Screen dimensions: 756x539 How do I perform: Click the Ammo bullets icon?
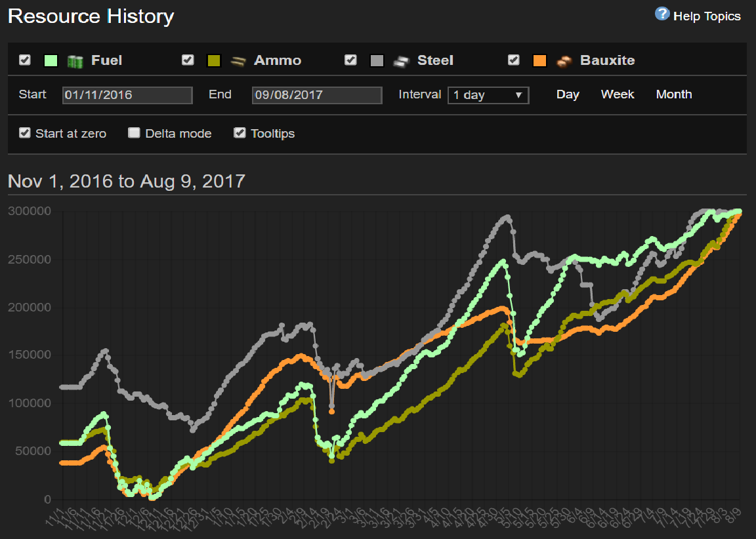click(238, 61)
